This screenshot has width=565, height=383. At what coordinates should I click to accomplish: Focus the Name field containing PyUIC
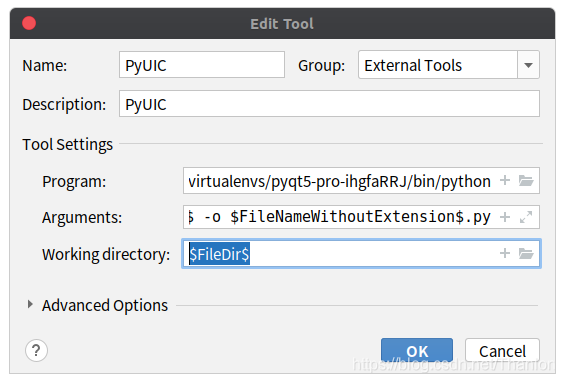pos(202,65)
